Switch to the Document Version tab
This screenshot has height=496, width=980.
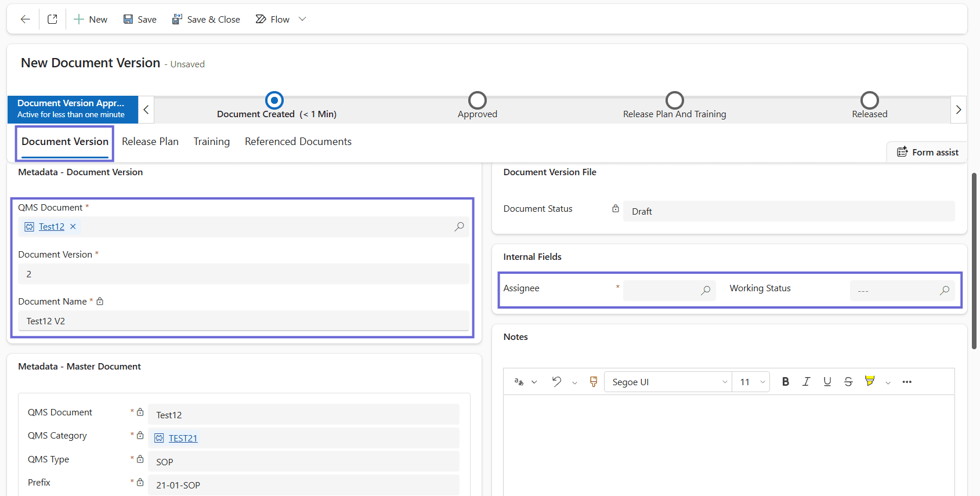coord(65,142)
